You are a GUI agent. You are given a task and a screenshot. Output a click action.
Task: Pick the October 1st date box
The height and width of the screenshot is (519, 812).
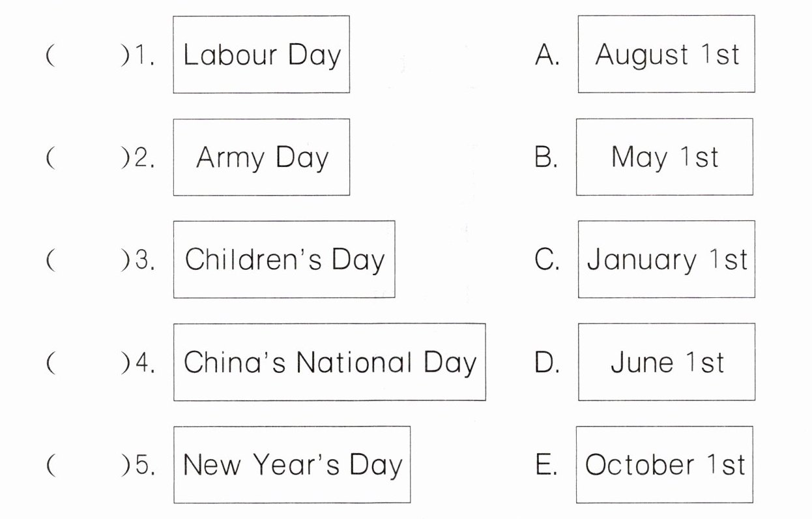(664, 464)
